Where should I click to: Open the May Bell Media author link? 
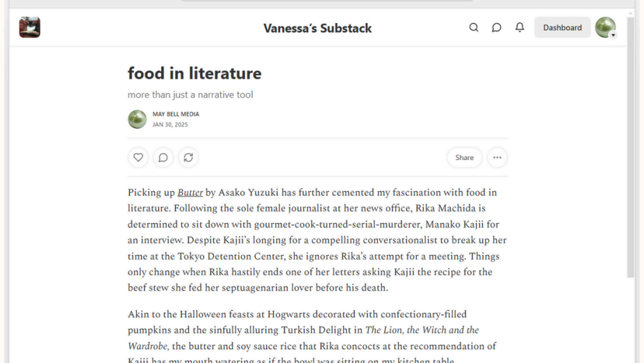tap(176, 114)
